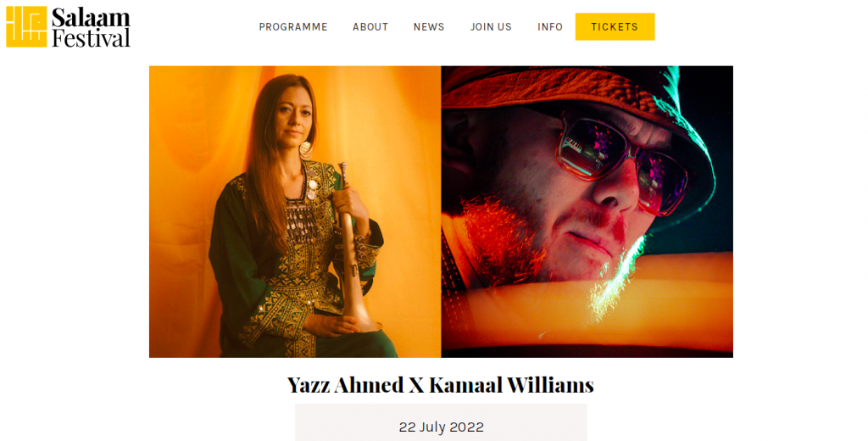
Task: Open the photo of man in sunglasses
Action: coord(587,212)
